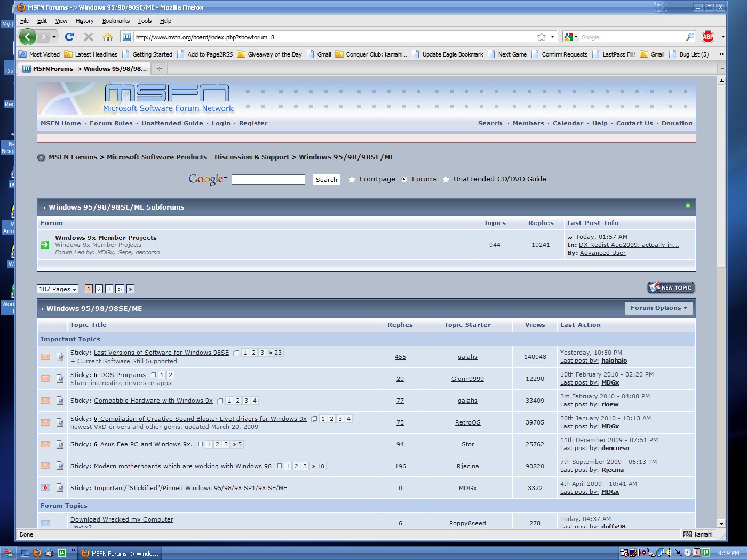Select Unattended CD/DVD Guide radio button
The height and width of the screenshot is (560, 747).
coord(446,180)
